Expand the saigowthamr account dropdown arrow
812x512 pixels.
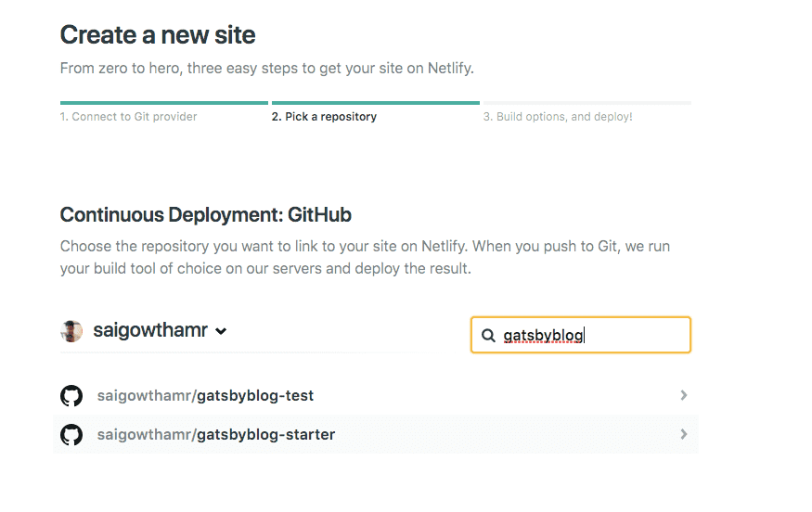click(221, 331)
